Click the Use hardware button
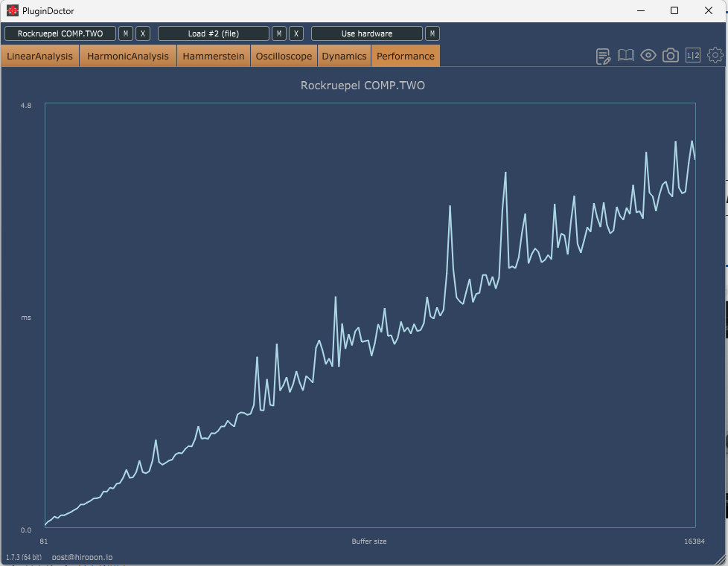This screenshot has height=566, width=728. tap(367, 33)
